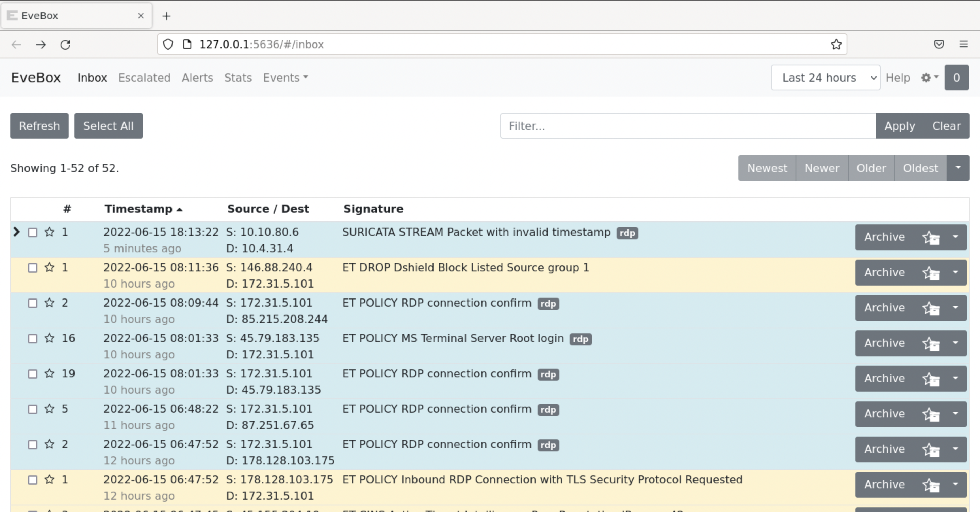Open the Help link
Screen dimensions: 980x512
click(898, 78)
